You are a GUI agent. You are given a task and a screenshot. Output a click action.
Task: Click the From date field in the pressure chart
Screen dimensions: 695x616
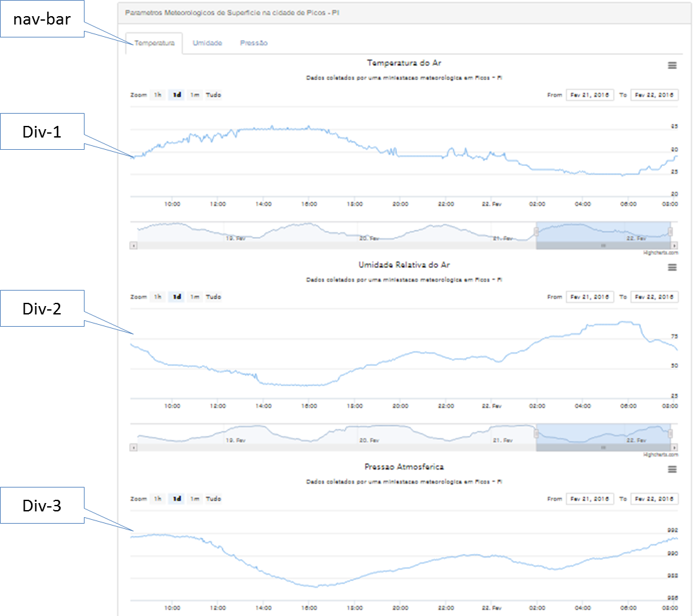coord(590,499)
